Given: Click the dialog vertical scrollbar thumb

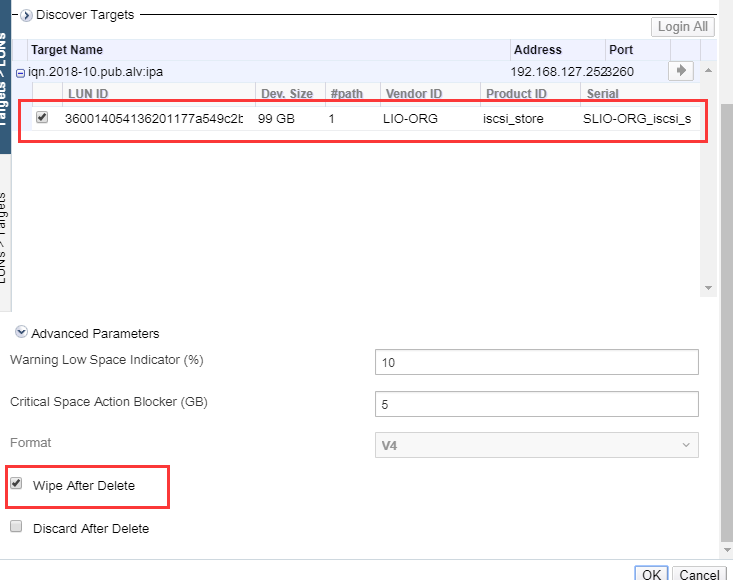Looking at the screenshot, I should tap(727, 322).
